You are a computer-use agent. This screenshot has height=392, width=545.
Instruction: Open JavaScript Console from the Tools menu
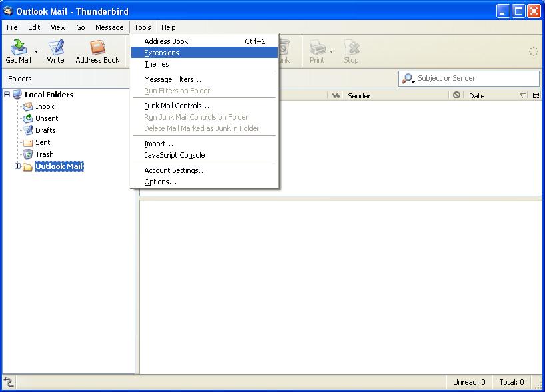click(x=205, y=155)
